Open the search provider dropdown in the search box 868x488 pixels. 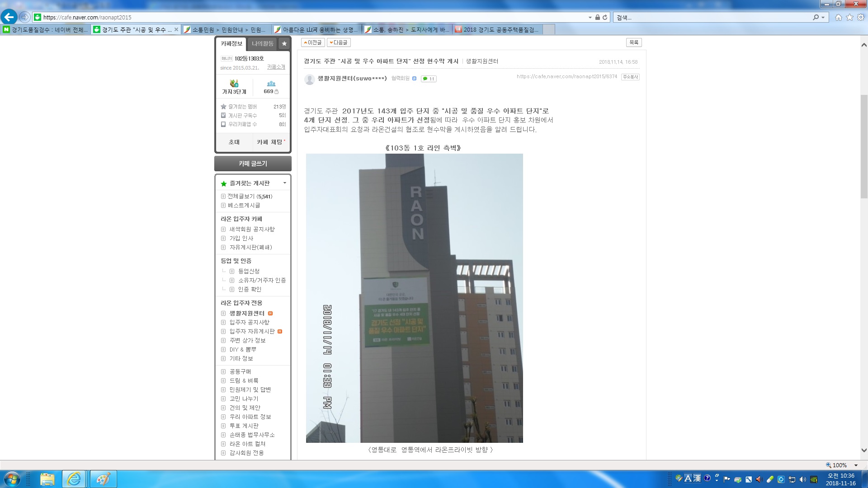point(823,17)
